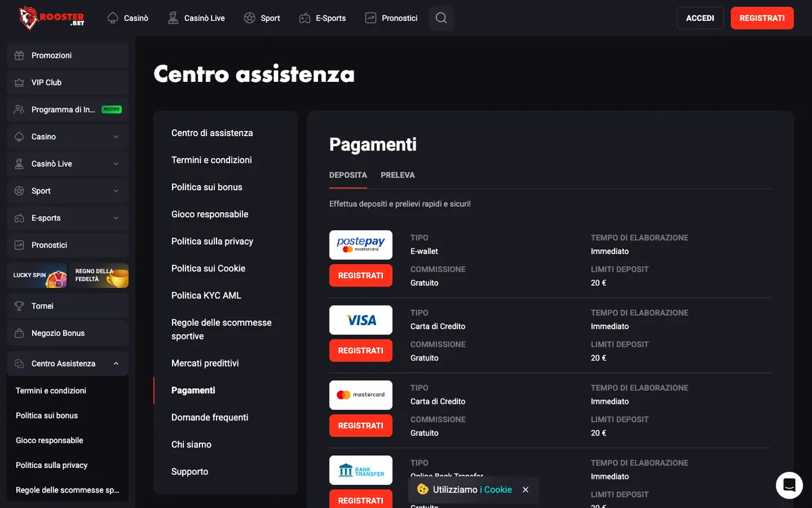Click the Casinò Live dealer icon in top nav
The height and width of the screenshot is (508, 812).
pyautogui.click(x=173, y=18)
